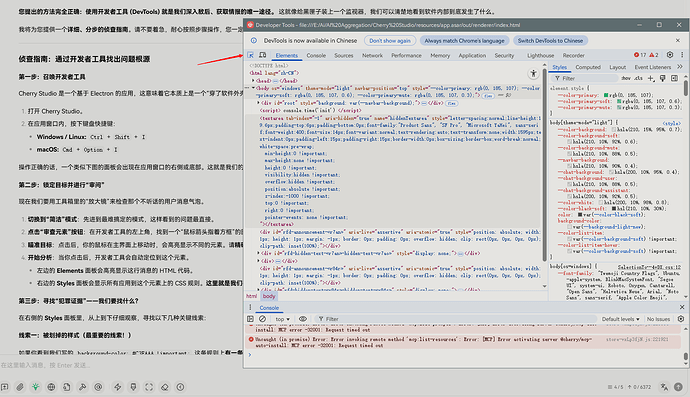Viewport: 690px width, 397px height.
Task: Select the Event Listeners tab
Action: click(x=653, y=67)
